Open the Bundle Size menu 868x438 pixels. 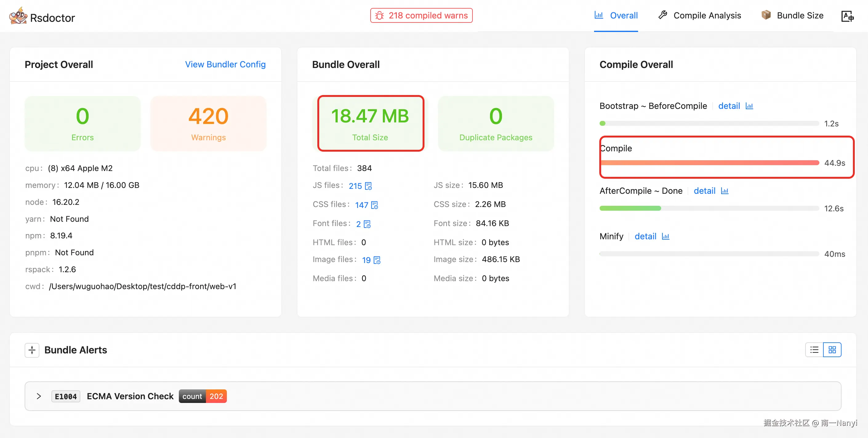[792, 15]
